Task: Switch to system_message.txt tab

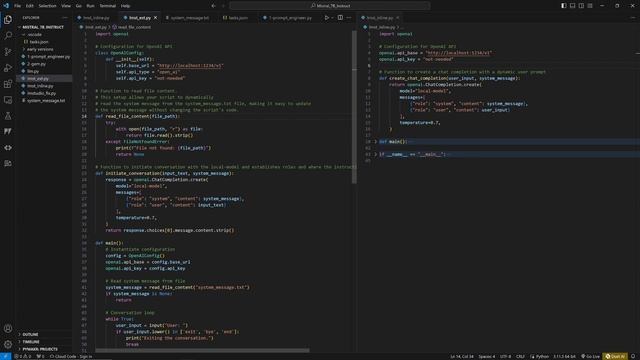Action: [x=189, y=18]
